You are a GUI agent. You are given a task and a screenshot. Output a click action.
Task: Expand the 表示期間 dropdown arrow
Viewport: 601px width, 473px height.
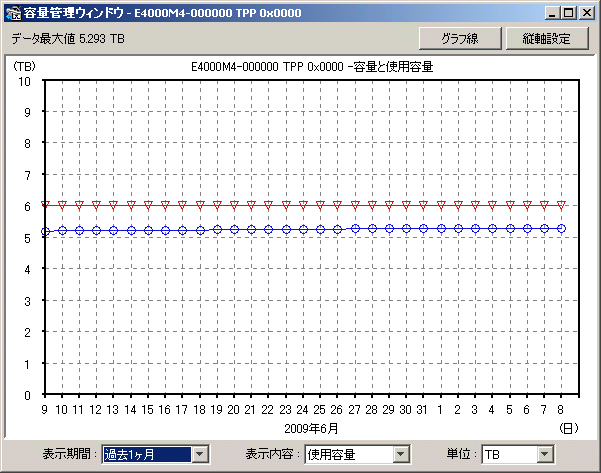coord(200,455)
